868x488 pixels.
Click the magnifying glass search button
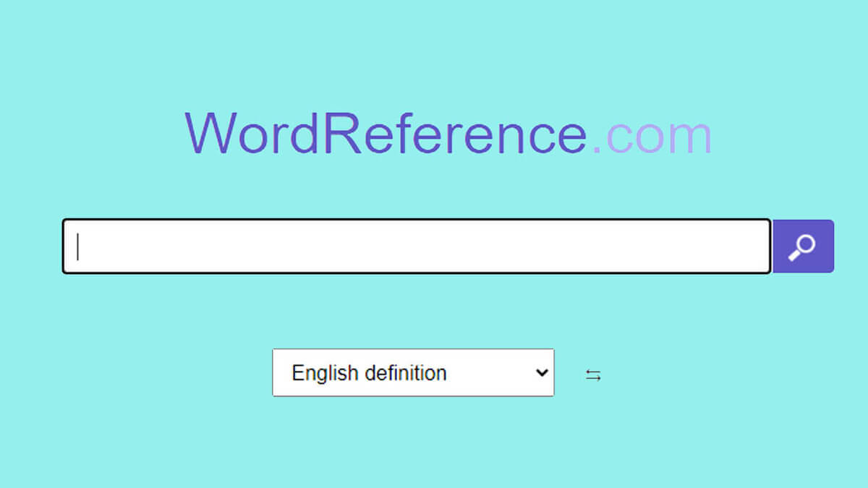[803, 247]
